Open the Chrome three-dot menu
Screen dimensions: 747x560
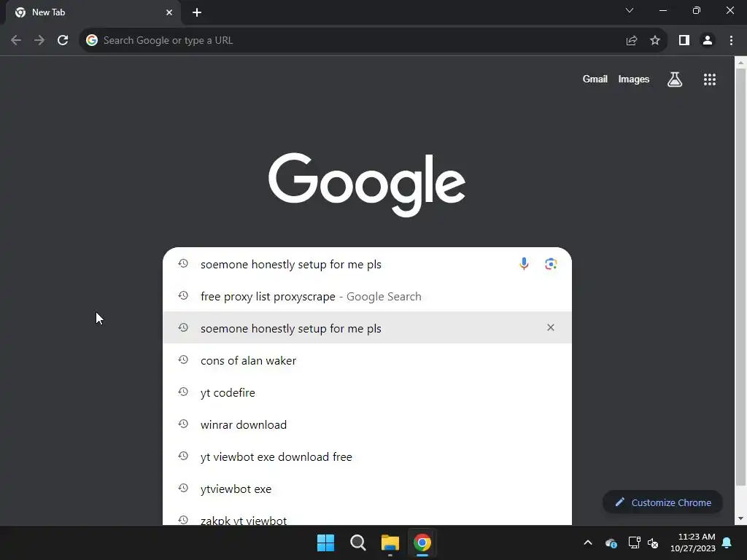[x=731, y=41]
